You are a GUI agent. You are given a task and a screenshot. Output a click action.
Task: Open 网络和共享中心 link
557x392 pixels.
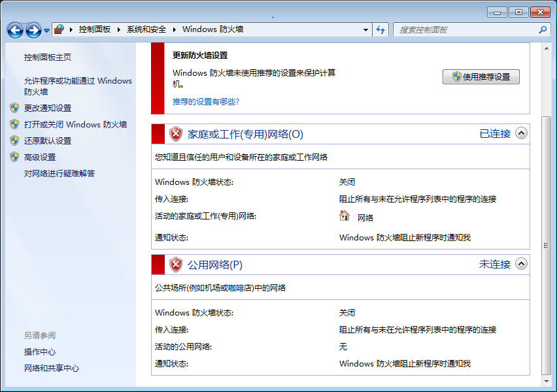(52, 368)
